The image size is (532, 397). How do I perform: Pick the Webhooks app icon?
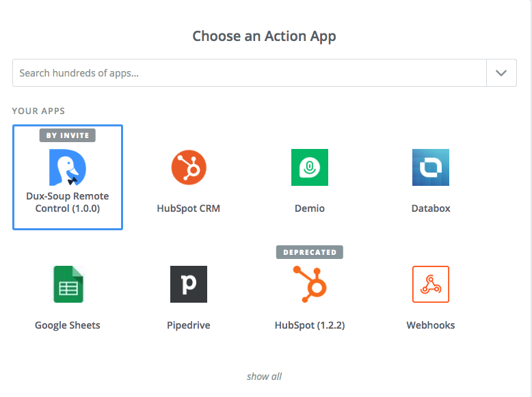click(x=431, y=284)
